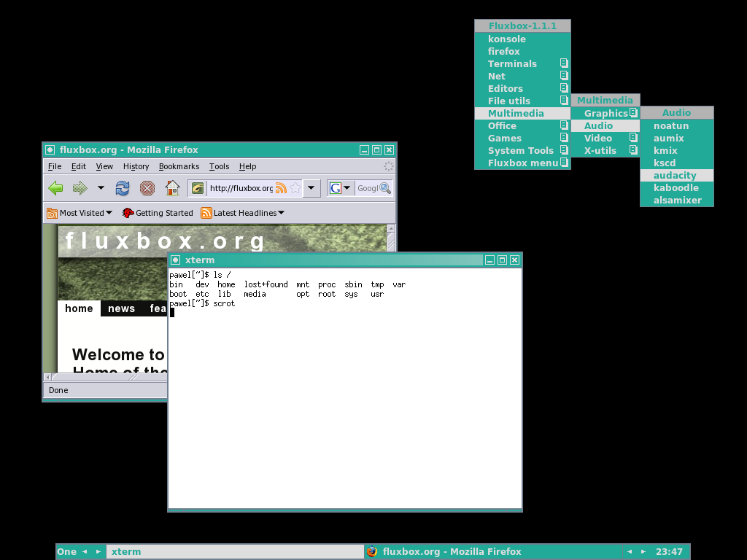The height and width of the screenshot is (560, 747).
Task: Open the Edit menu in Firefox
Action: tap(79, 166)
